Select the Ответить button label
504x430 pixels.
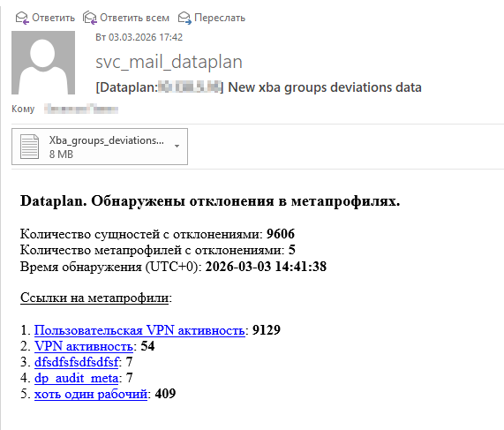pos(53,18)
